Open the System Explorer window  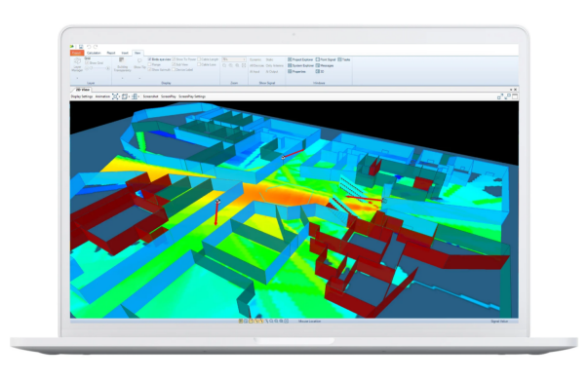pos(300,65)
